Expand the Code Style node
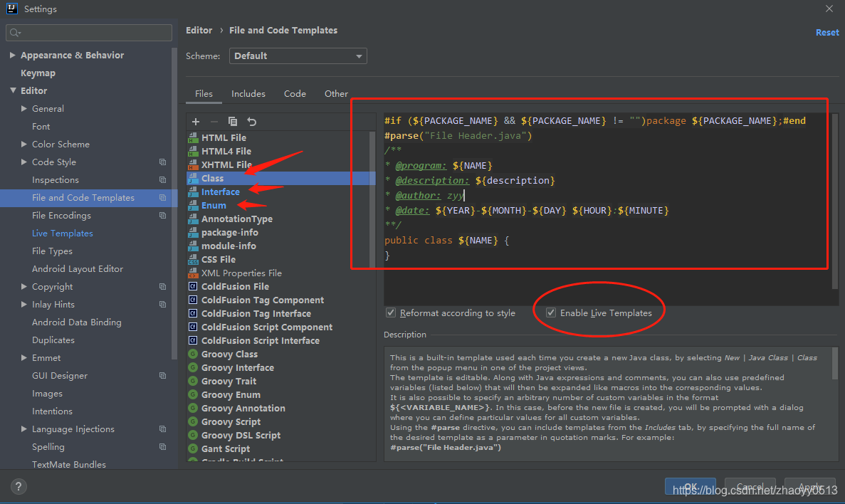 (23, 162)
